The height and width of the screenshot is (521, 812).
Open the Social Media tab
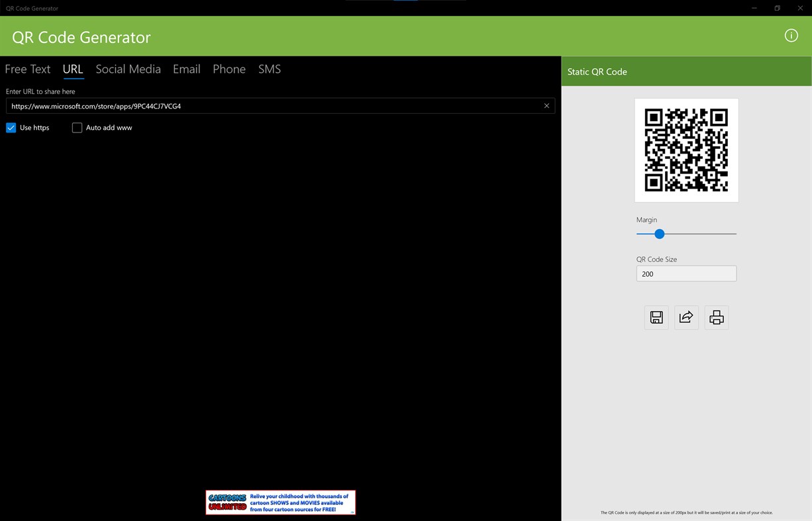point(128,69)
